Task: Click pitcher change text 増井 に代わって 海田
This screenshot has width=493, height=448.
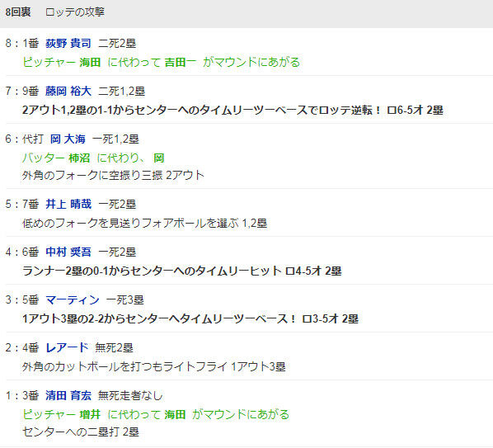Action: [x=156, y=415]
